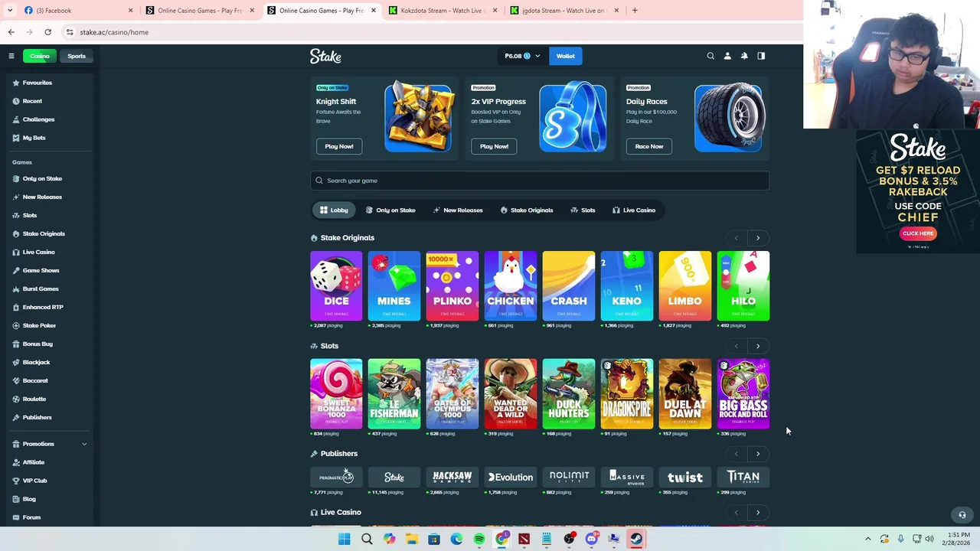Show next Publishers

coord(758,454)
